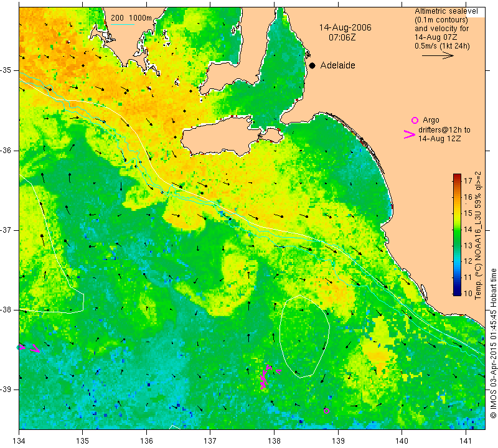Image resolution: width=498 pixels, height=448 pixels.
Task: Click the 141 longitude axis label
Action: (x=466, y=441)
